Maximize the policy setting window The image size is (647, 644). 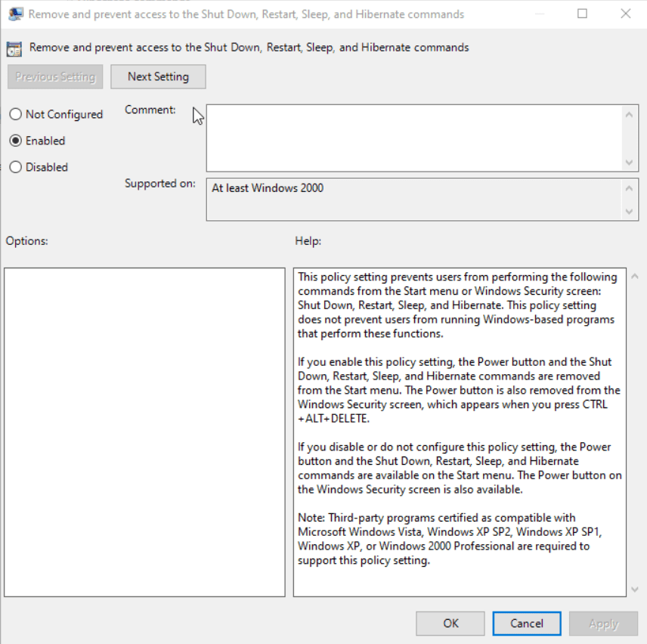582,14
